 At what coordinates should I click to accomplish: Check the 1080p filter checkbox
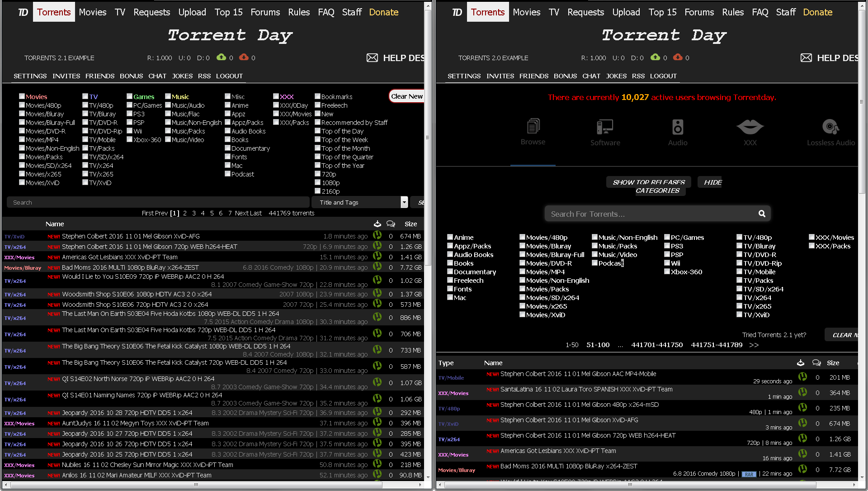(317, 182)
